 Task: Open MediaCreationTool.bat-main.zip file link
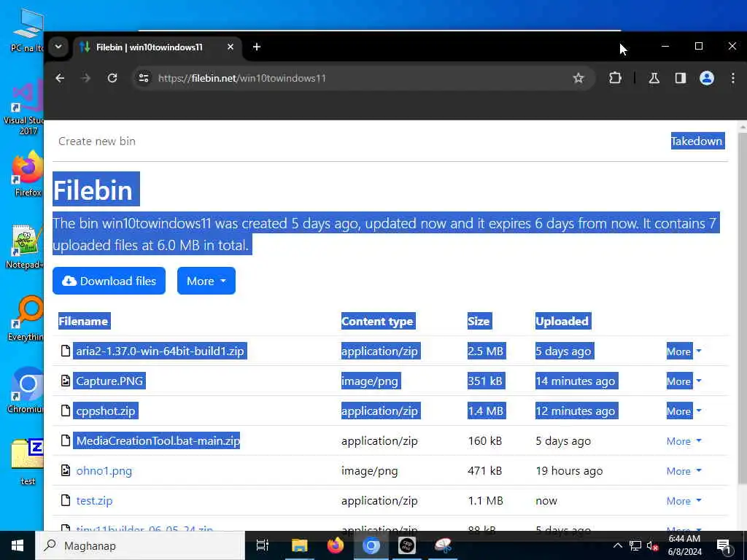158,441
